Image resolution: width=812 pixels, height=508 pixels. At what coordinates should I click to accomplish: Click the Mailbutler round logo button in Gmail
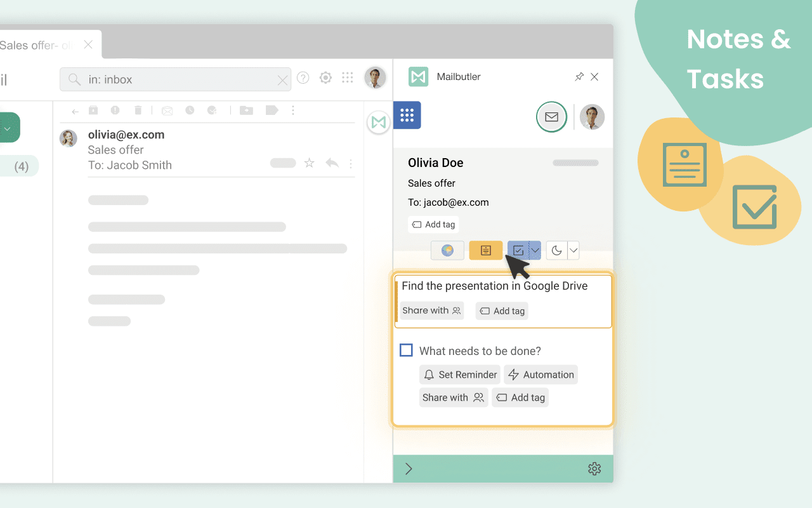click(x=379, y=123)
